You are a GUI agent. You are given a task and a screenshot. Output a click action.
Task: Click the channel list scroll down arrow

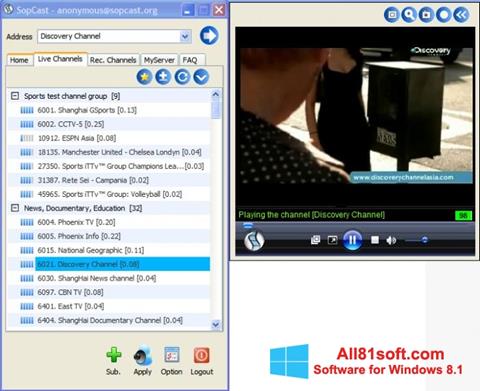pos(216,324)
